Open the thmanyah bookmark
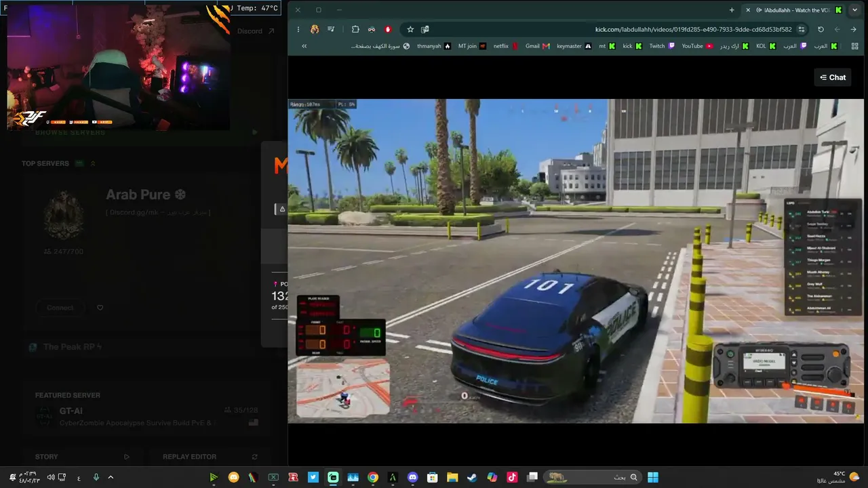868x488 pixels. coord(434,46)
